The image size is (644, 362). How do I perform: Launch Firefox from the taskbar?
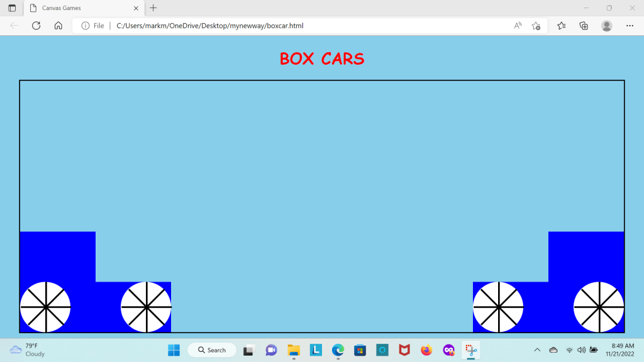click(426, 350)
